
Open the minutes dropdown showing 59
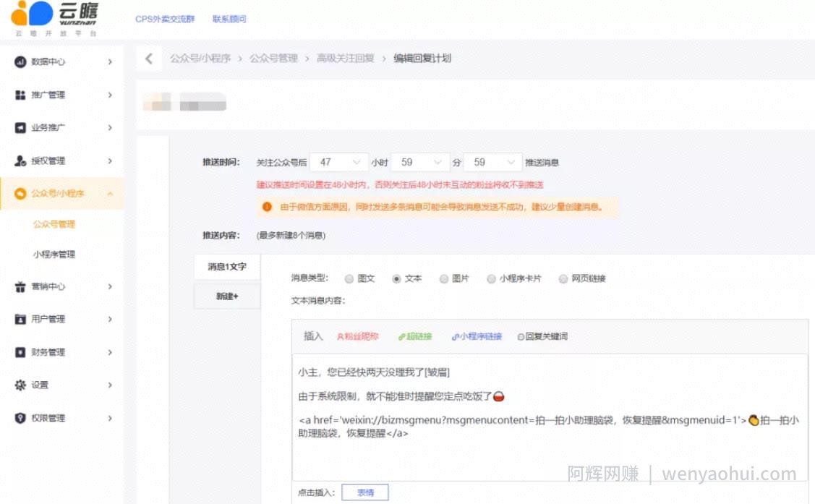click(x=420, y=162)
